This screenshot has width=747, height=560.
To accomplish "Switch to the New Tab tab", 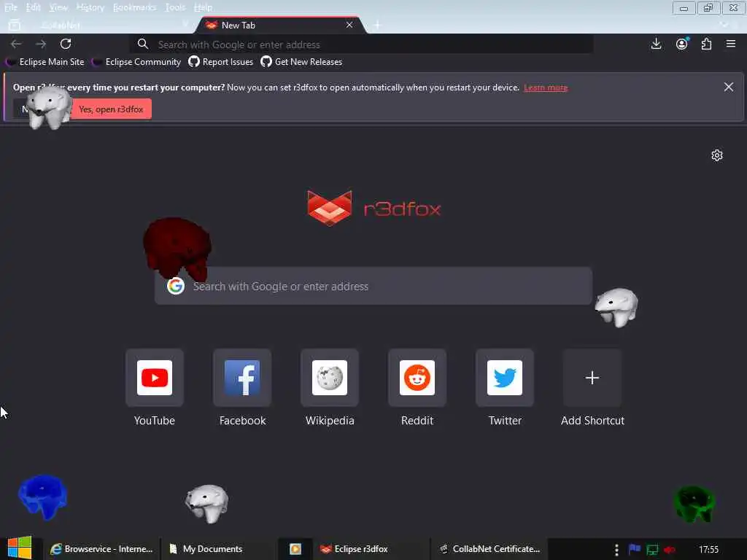I will [280, 26].
